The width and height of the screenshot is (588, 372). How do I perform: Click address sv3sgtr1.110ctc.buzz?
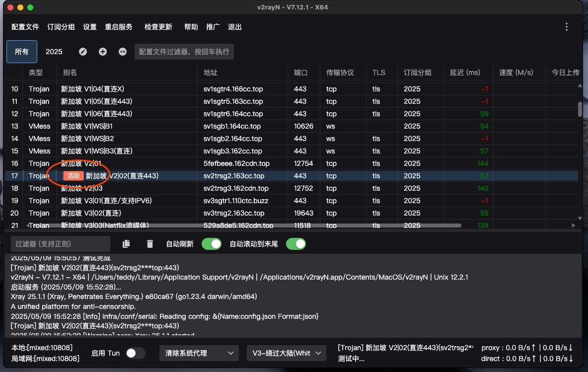point(236,201)
